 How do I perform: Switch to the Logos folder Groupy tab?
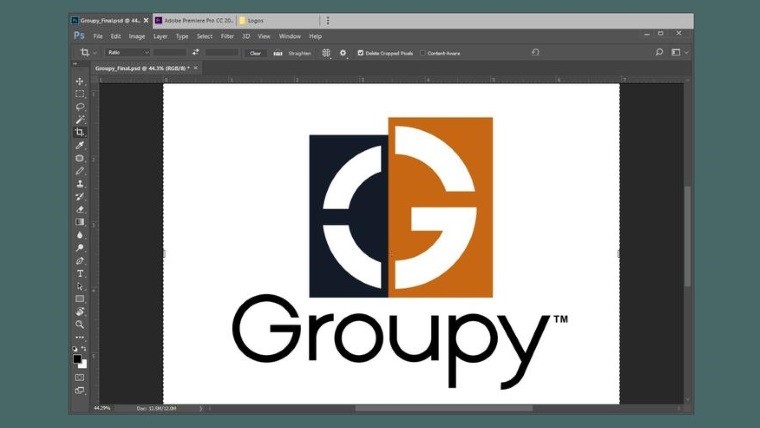click(x=278, y=20)
